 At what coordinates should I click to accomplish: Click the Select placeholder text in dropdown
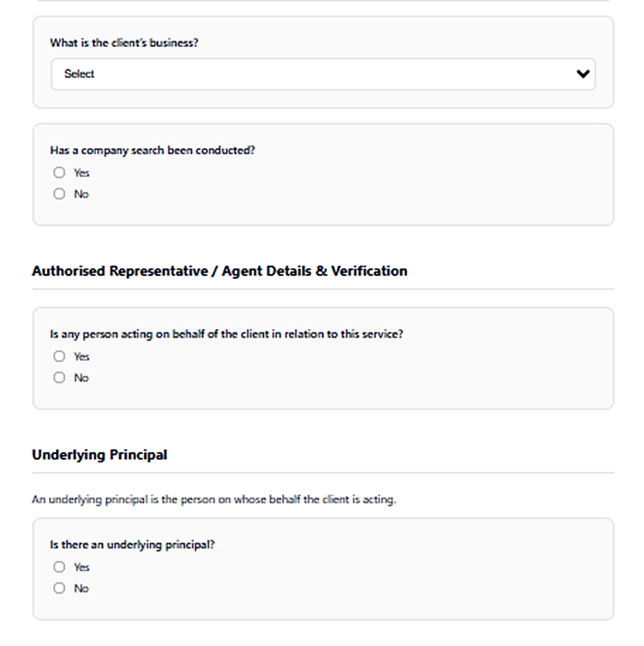pos(80,74)
